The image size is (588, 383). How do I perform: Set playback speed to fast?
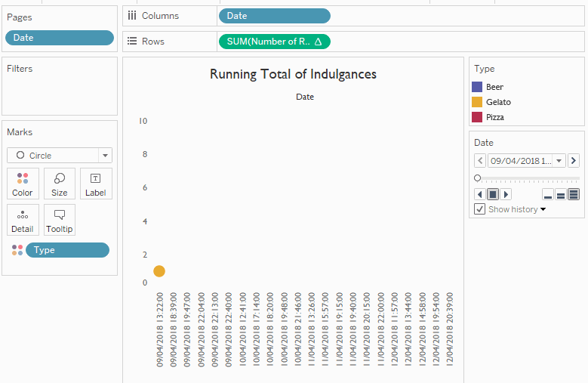tap(574, 195)
